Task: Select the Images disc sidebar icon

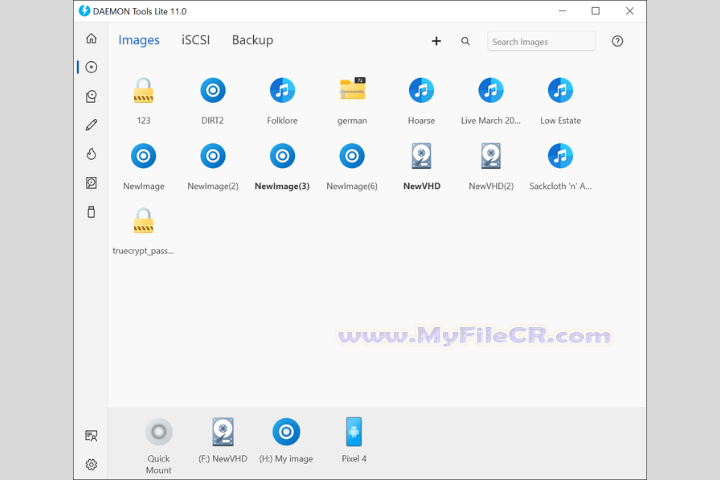Action: (x=91, y=67)
